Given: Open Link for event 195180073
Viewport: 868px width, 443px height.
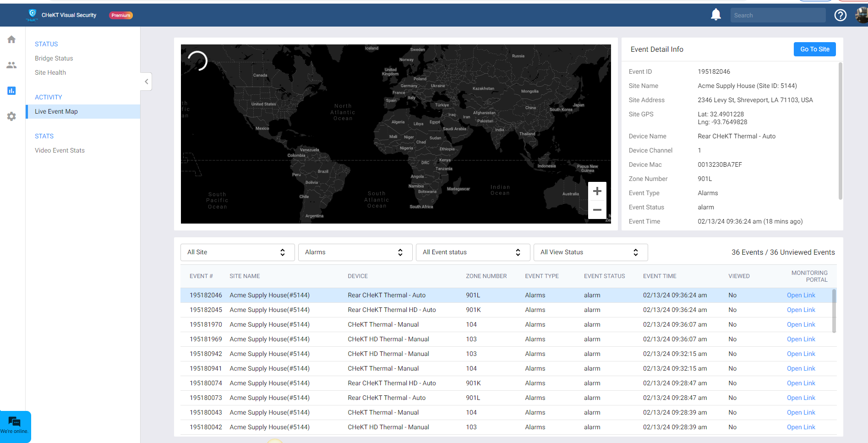Looking at the screenshot, I should [801, 398].
